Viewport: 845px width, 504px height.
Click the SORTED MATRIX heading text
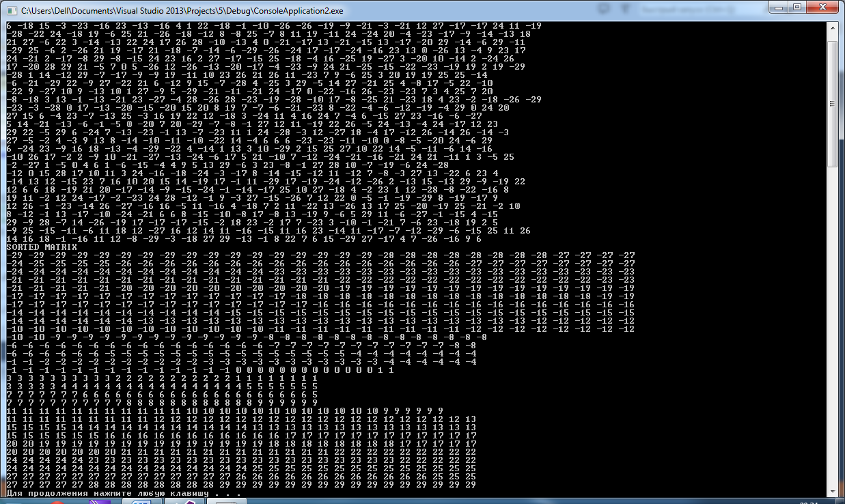click(x=42, y=247)
